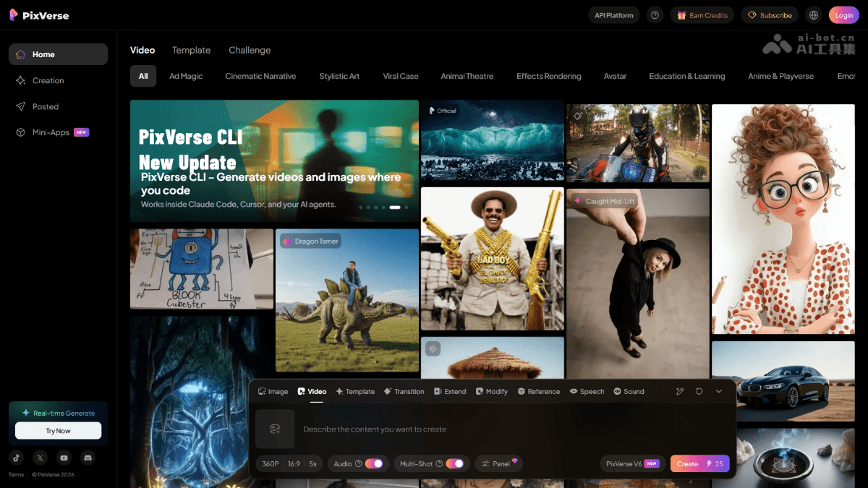
Task: Click the reset circular arrow icon
Action: (699, 391)
